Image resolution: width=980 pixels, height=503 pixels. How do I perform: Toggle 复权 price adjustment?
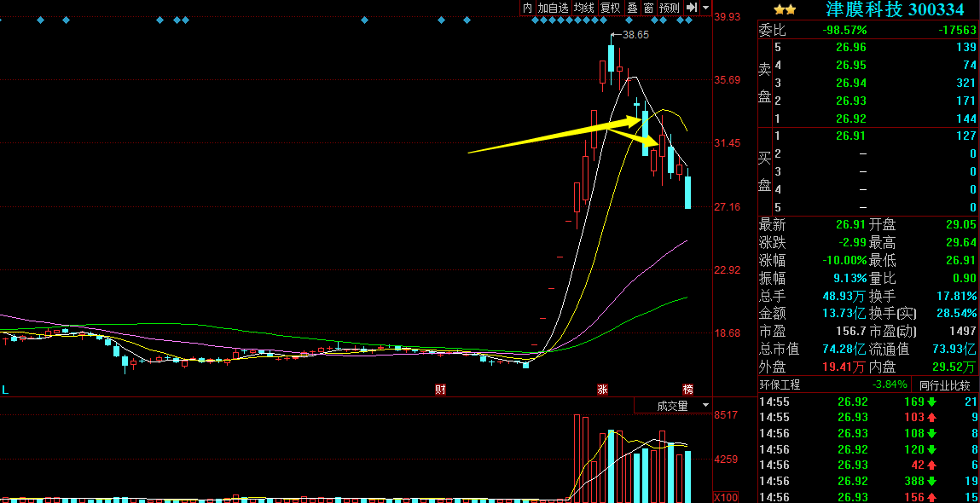pos(611,8)
